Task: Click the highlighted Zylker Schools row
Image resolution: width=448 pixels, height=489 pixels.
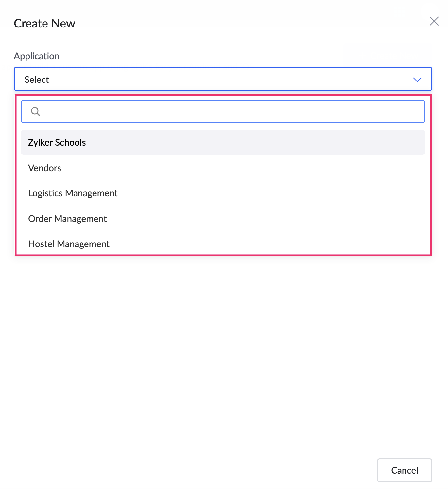Action: tap(222, 143)
